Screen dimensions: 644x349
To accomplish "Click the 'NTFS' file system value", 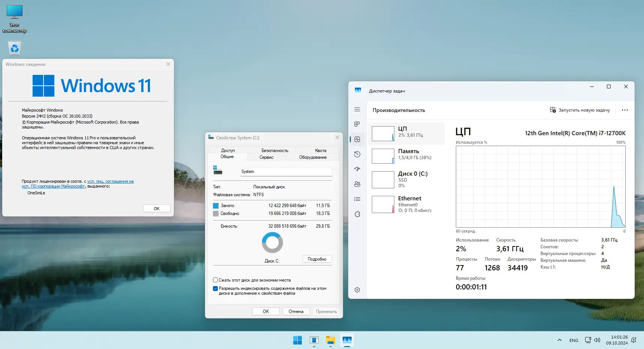I will (x=259, y=195).
